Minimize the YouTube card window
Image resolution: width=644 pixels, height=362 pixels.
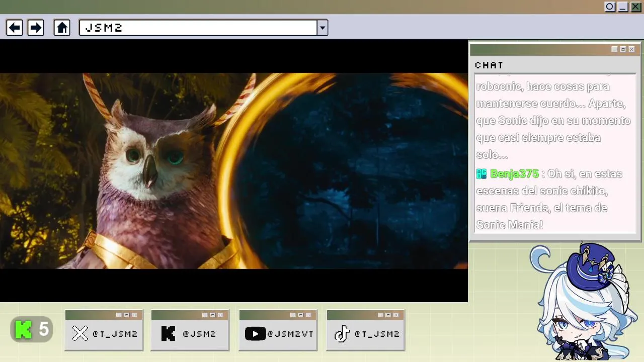[x=293, y=315]
